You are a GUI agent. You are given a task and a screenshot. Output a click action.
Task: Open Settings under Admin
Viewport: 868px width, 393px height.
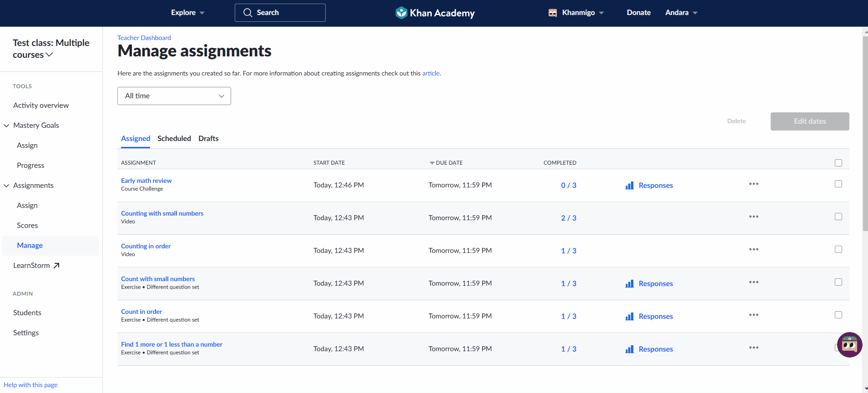point(26,333)
